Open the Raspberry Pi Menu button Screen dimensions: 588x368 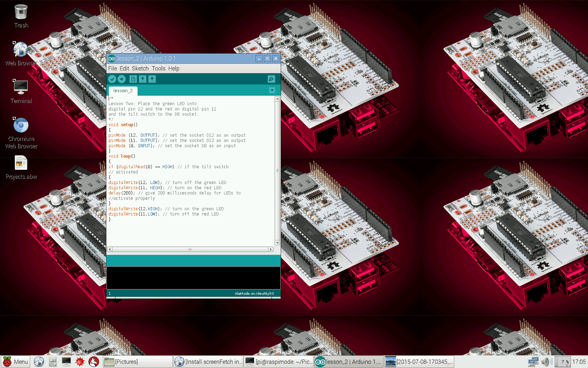[x=15, y=361]
